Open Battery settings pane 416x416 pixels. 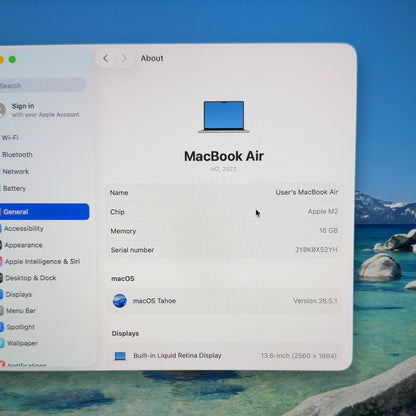pos(14,188)
